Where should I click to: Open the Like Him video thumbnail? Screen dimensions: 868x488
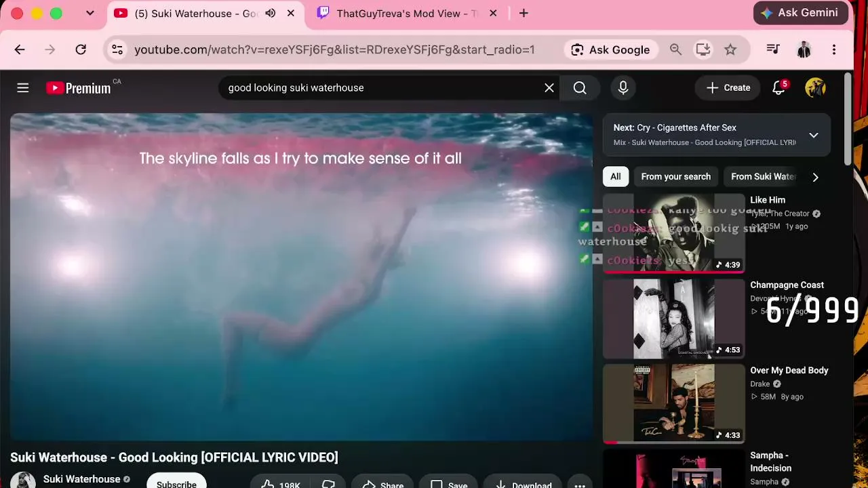click(674, 233)
